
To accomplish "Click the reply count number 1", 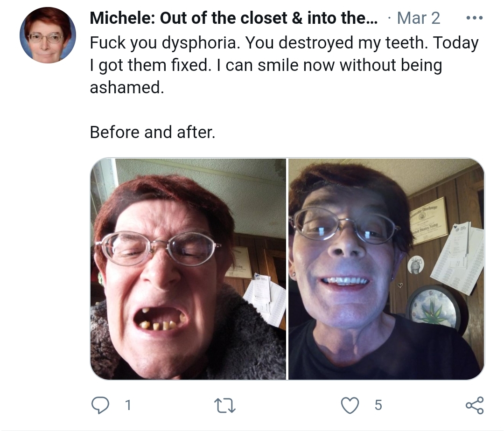I will click(x=128, y=405).
